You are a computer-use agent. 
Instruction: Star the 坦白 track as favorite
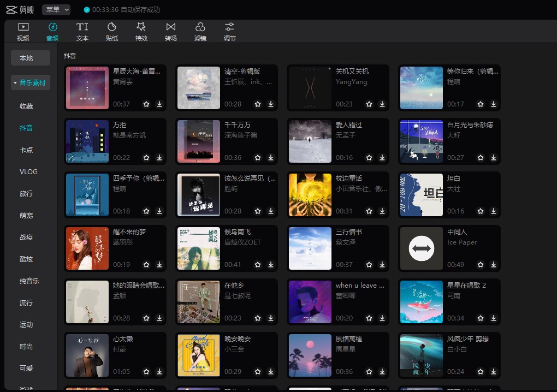tap(480, 211)
